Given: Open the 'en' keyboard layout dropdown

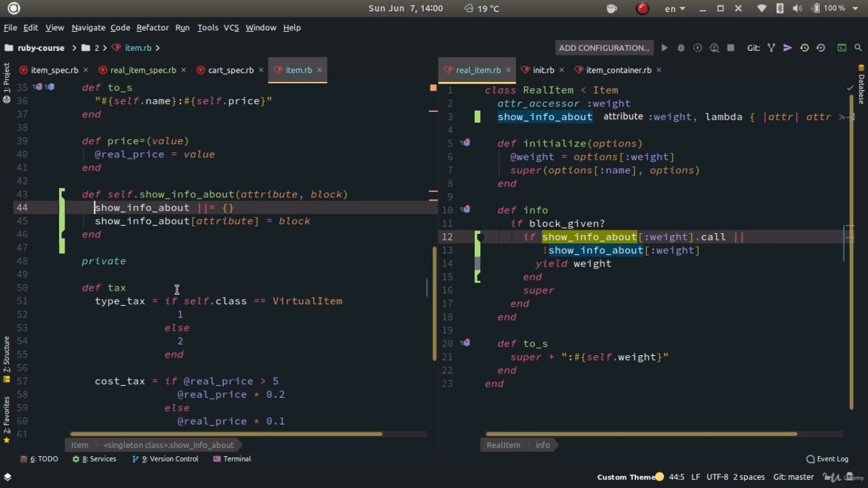Looking at the screenshot, I should click(x=674, y=9).
